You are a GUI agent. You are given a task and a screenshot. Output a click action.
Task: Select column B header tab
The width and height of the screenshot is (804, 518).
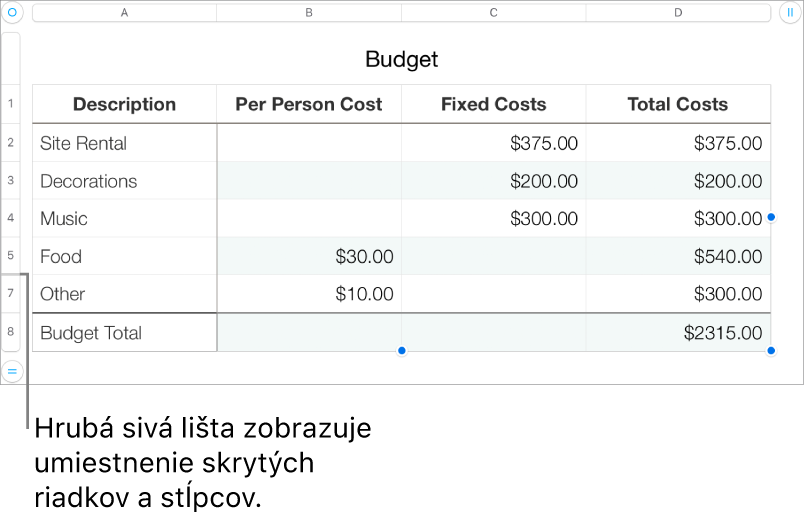tap(308, 13)
